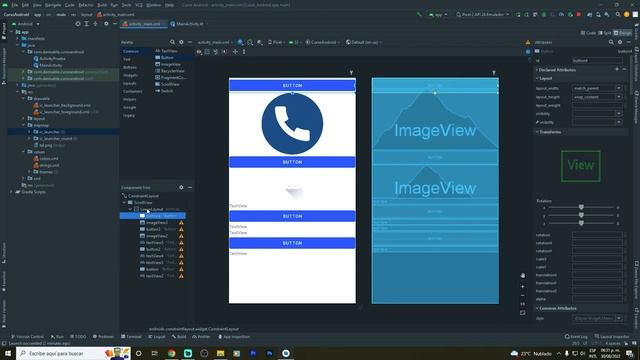The width and height of the screenshot is (640, 360).
Task: Collapse the Transforms section
Action: 537,132
